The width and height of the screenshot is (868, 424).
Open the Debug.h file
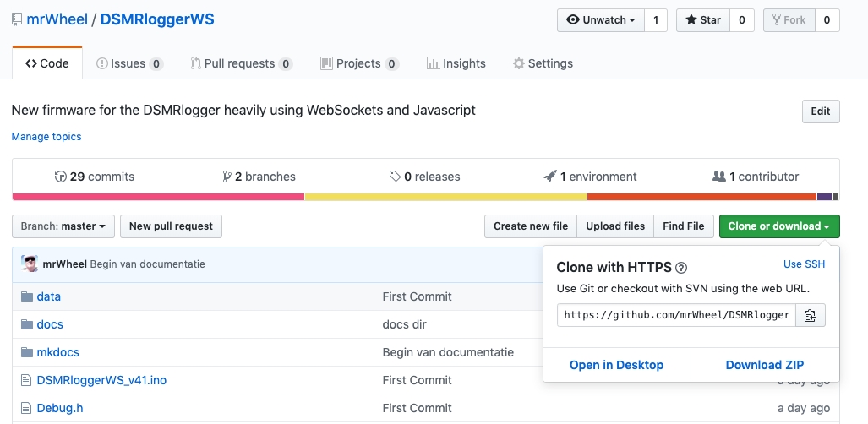[59, 408]
